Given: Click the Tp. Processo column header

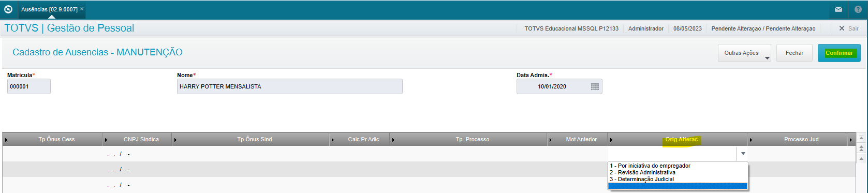Looking at the screenshot, I should 473,139.
